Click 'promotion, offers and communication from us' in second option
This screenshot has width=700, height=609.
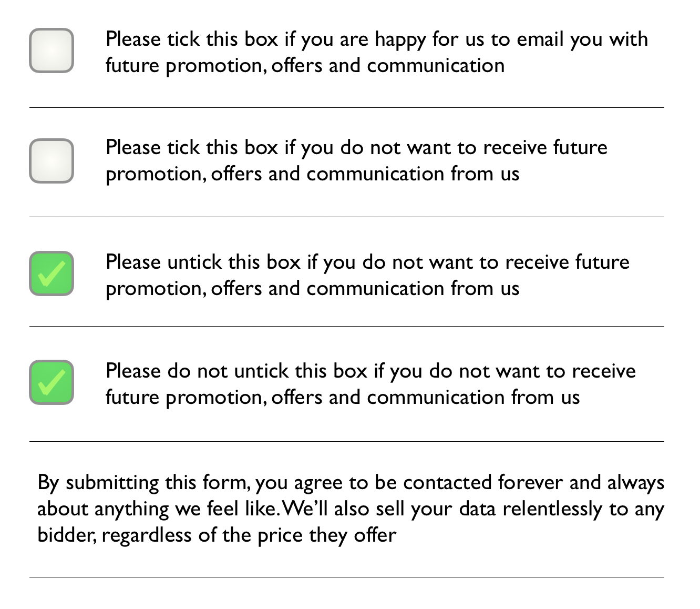click(312, 174)
